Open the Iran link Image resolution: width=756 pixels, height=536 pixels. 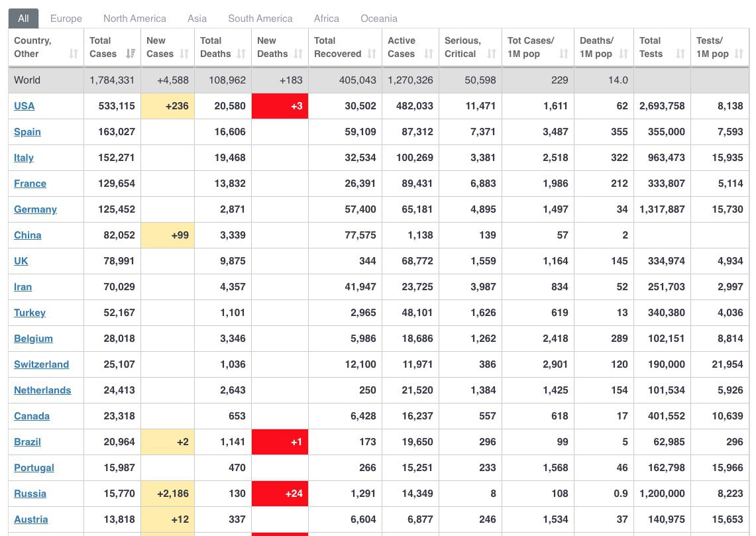[x=23, y=287]
